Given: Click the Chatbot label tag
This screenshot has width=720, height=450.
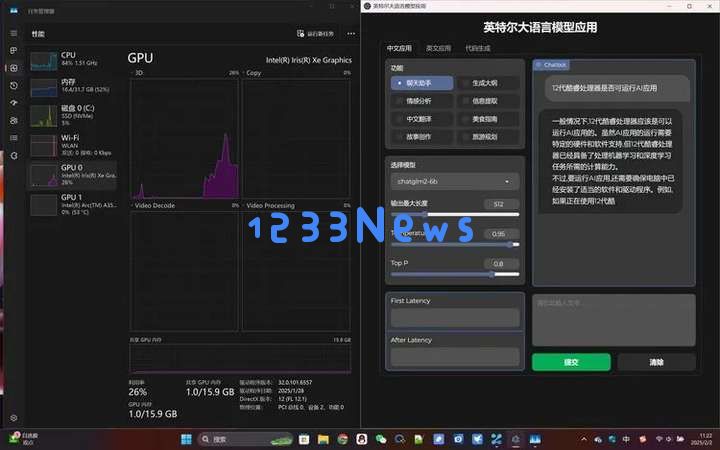Looking at the screenshot, I should pyautogui.click(x=551, y=65).
